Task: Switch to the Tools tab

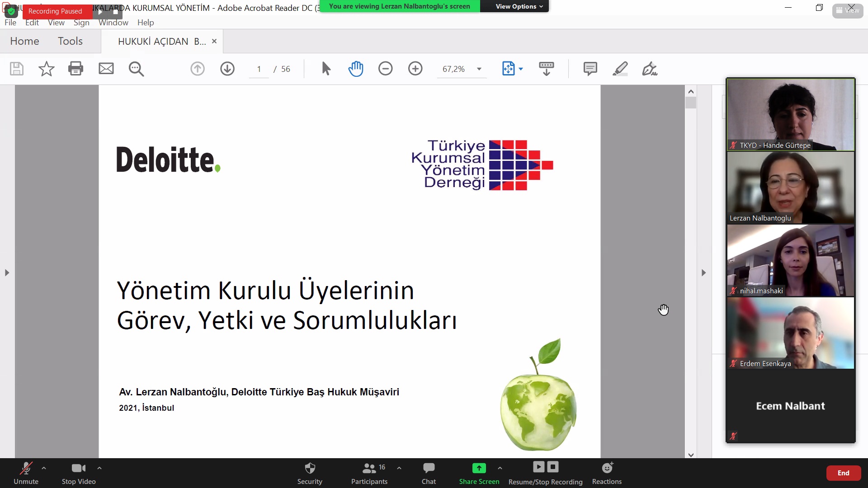Action: click(x=70, y=41)
